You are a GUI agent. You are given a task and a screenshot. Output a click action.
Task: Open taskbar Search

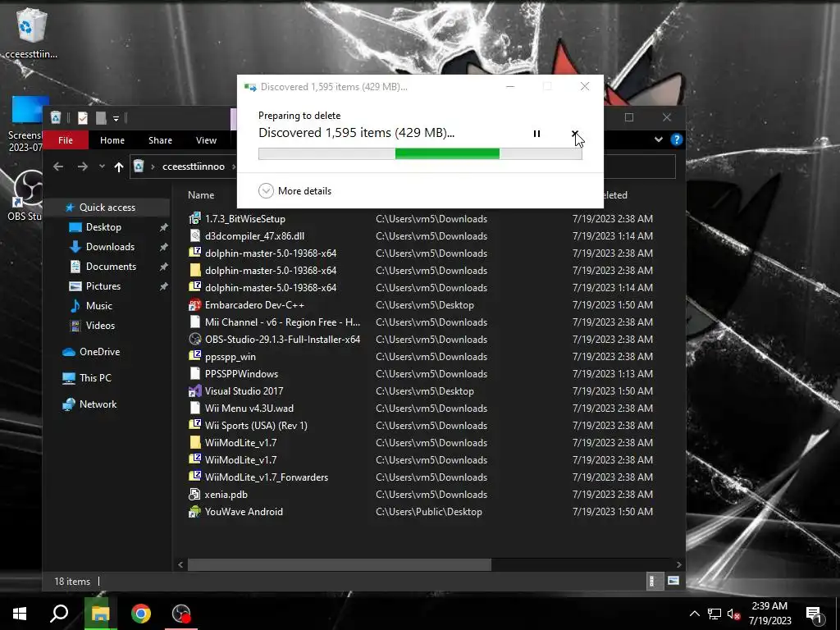click(x=59, y=614)
